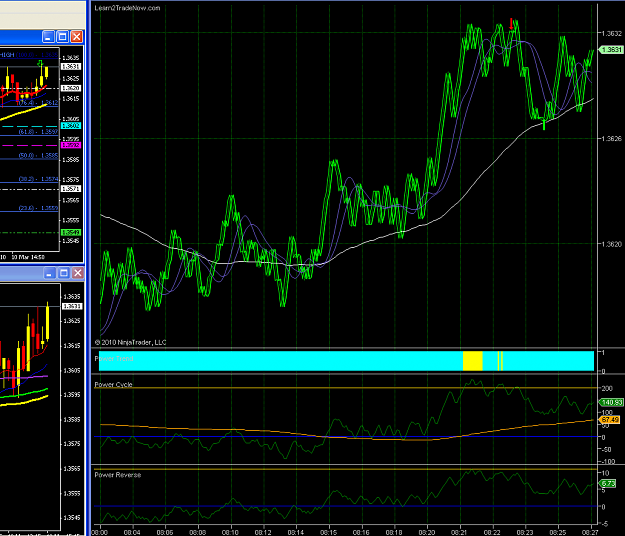Click the orange 87.49 value marker

click(x=610, y=420)
